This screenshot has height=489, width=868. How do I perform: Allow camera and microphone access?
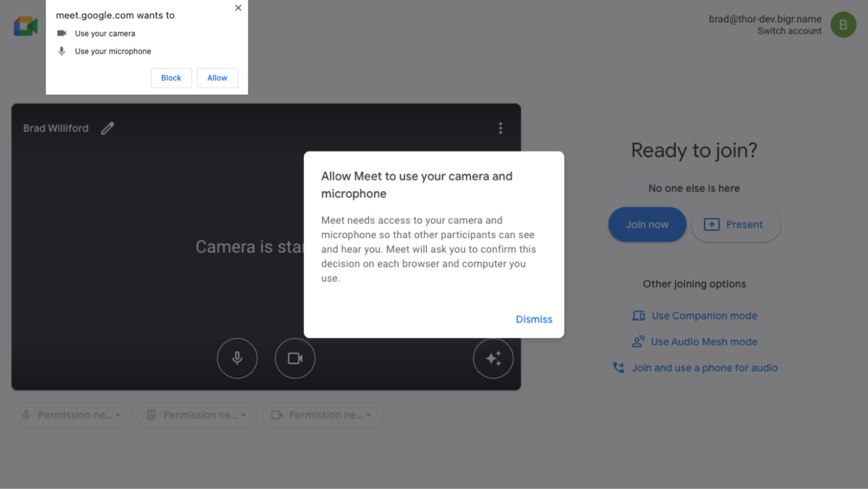tap(217, 78)
